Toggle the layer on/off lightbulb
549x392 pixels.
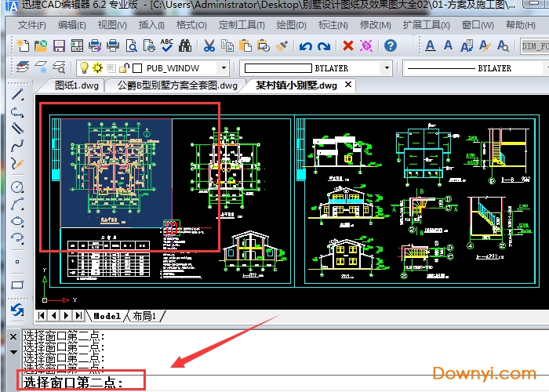84,68
